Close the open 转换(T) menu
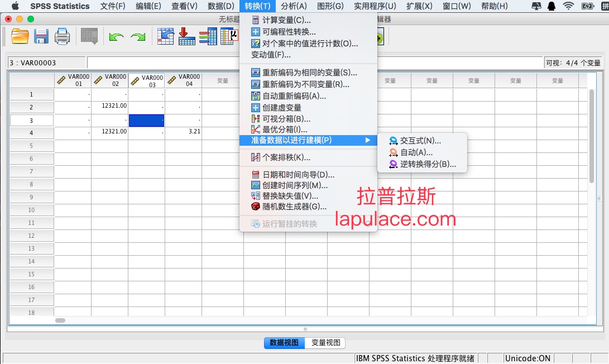The height and width of the screenshot is (364, 609). [x=257, y=6]
